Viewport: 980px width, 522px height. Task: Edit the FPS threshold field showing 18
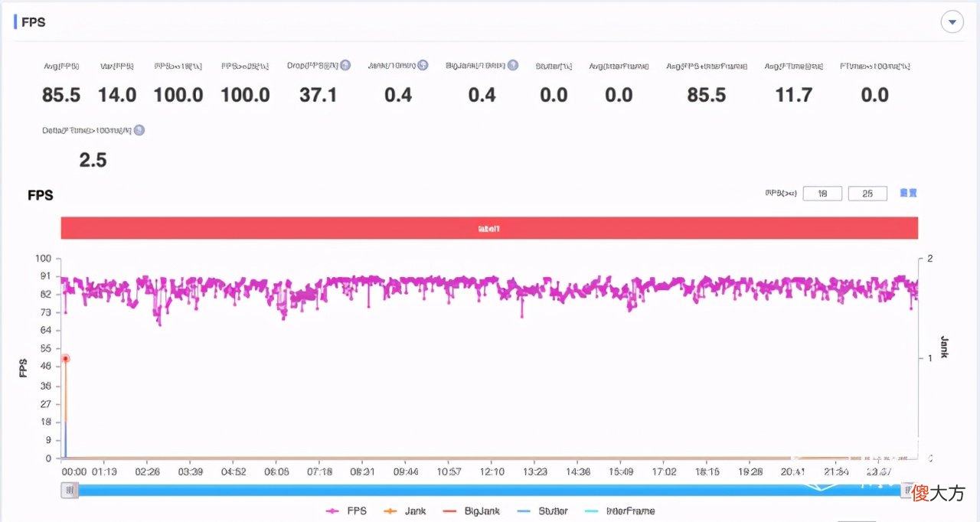click(x=822, y=194)
